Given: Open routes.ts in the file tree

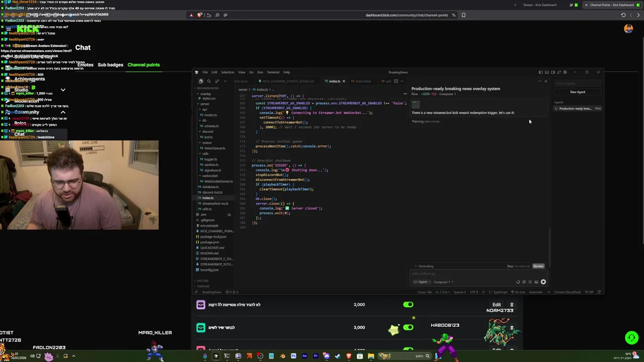Looking at the screenshot, I should [x=210, y=115].
